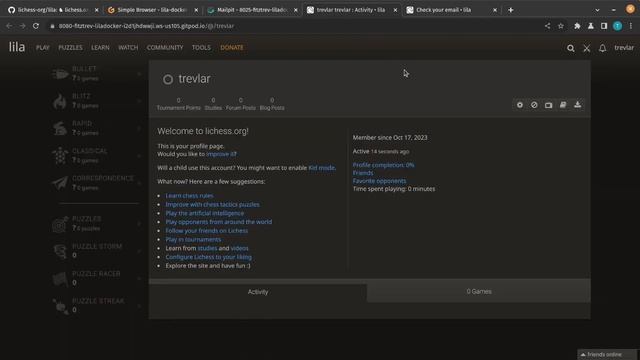This screenshot has height=360, width=640.
Task: Open Classical rating stats
Action: 96,156
